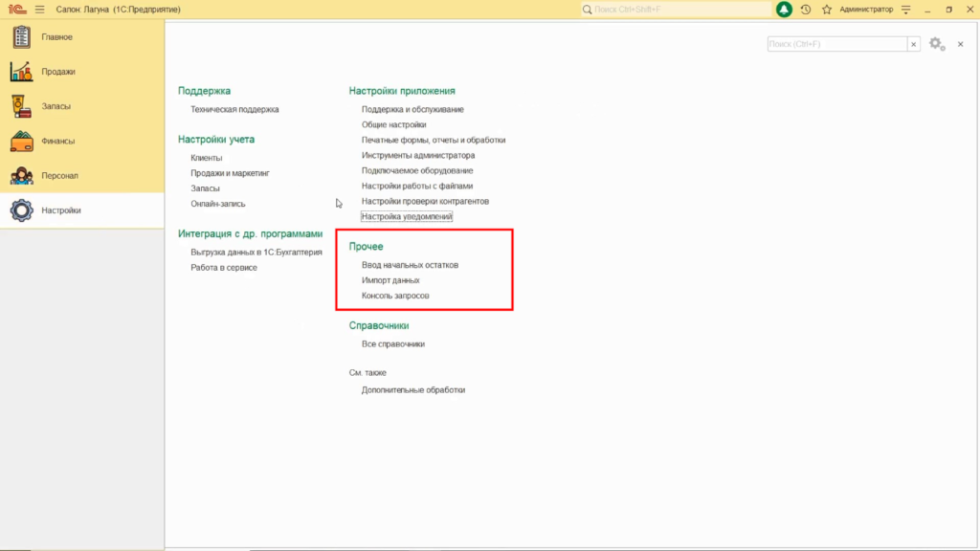Click the Настройки учета heading
The image size is (980, 551).
pos(216,140)
